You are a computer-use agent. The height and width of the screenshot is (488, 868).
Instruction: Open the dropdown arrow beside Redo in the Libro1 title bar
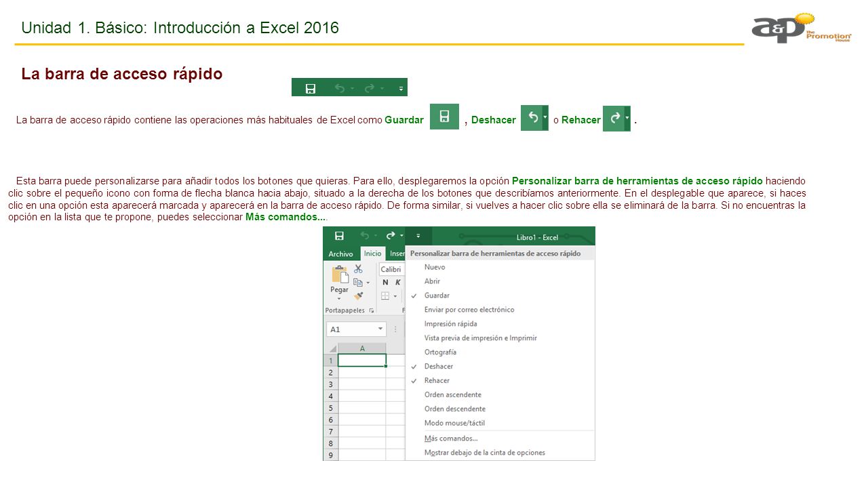(401, 236)
